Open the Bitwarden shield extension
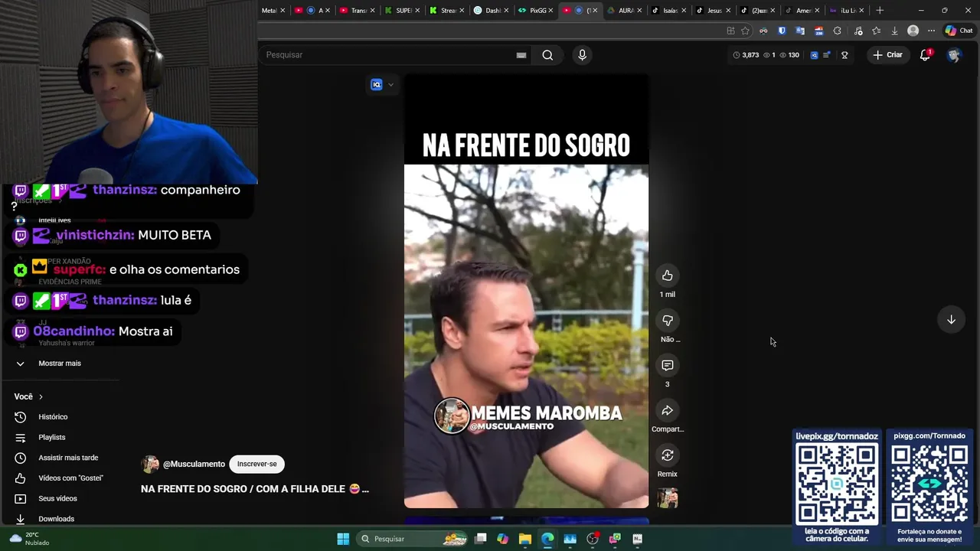Viewport: 980px width, 551px height. [x=782, y=31]
